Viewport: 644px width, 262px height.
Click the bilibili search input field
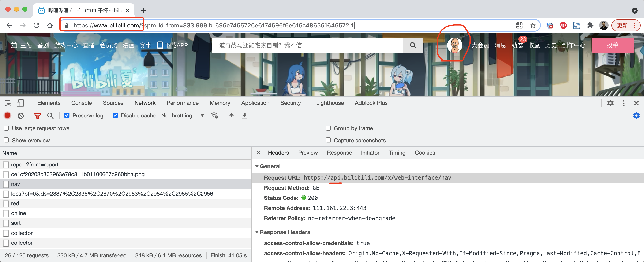307,45
